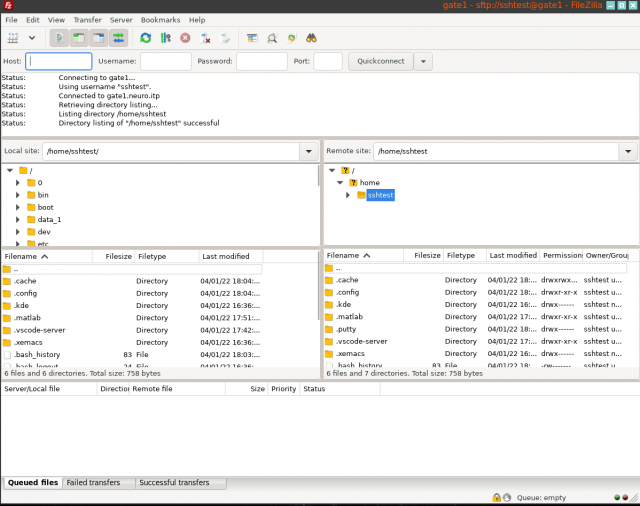Open the Site Manager icon
The width and height of the screenshot is (640, 506).
13,38
